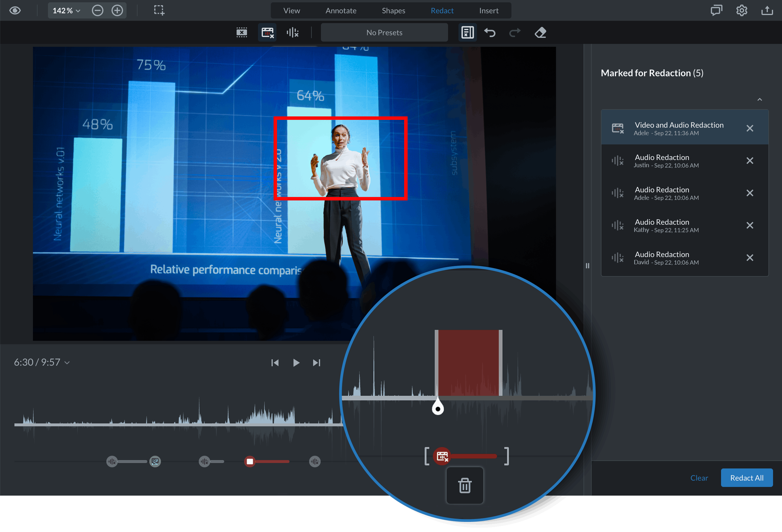Collapse the Marked for Redaction list
The width and height of the screenshot is (782, 532).
pyautogui.click(x=759, y=100)
